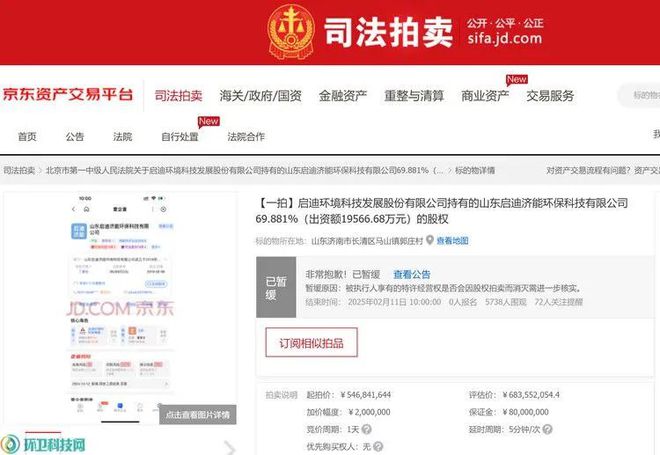This screenshot has height=455, width=660.
Task: Click 加价幅度 ¥2,000,000 value
Action: pyautogui.click(x=369, y=412)
